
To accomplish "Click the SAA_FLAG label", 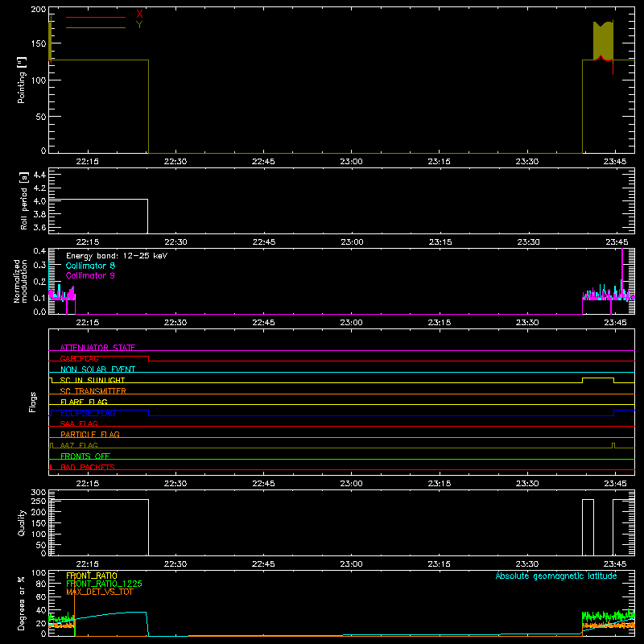I will pos(79,423).
